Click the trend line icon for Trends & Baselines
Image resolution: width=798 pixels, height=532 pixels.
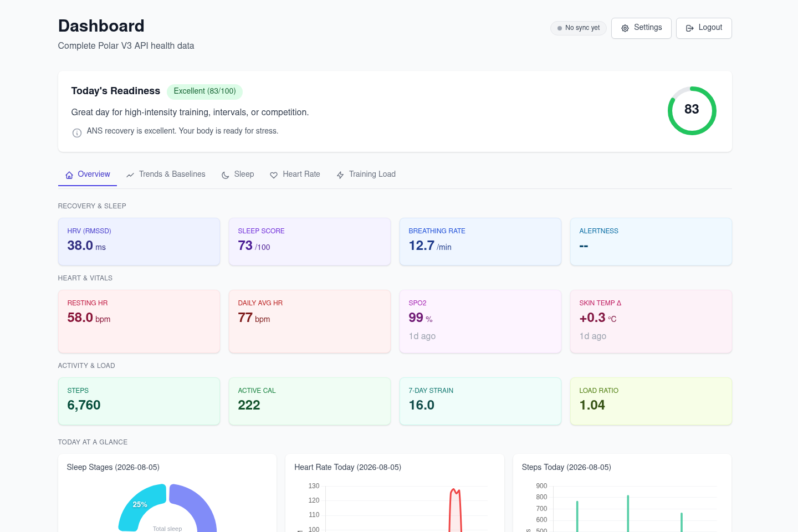coord(130,175)
